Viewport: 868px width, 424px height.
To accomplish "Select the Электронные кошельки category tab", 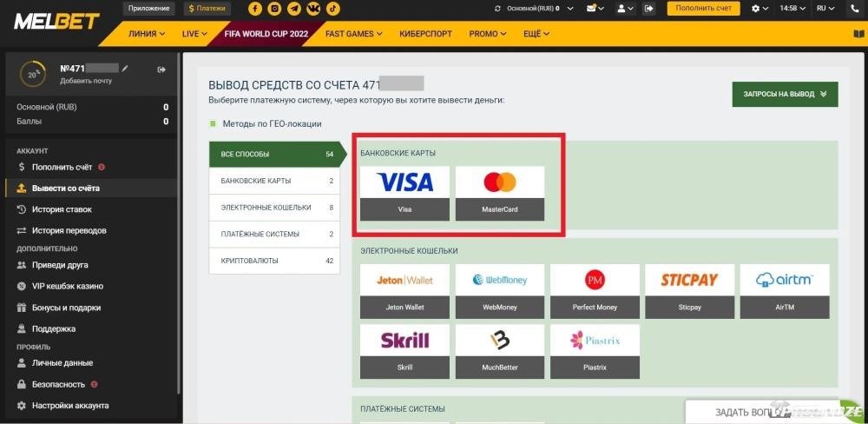I will (x=274, y=208).
